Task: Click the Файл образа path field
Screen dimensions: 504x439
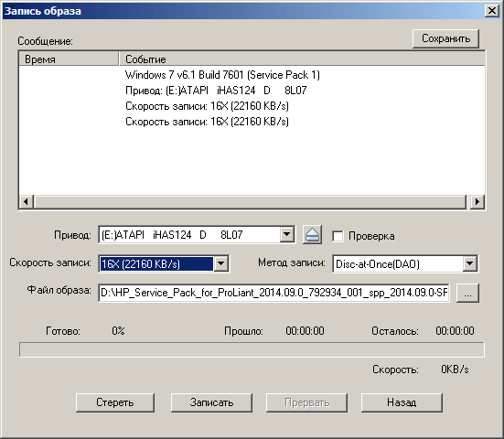Action: (x=273, y=293)
